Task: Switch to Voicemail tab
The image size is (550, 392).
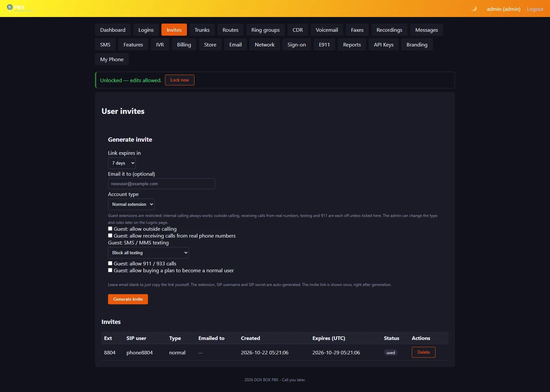Action: point(327,30)
